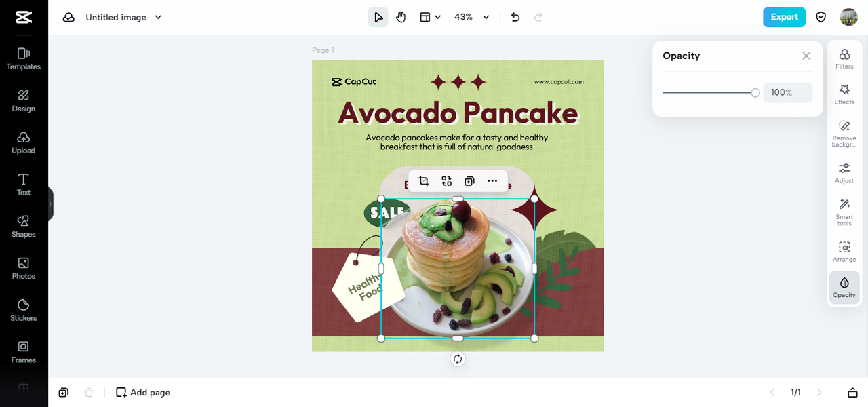Go to the next page arrow

click(x=819, y=392)
